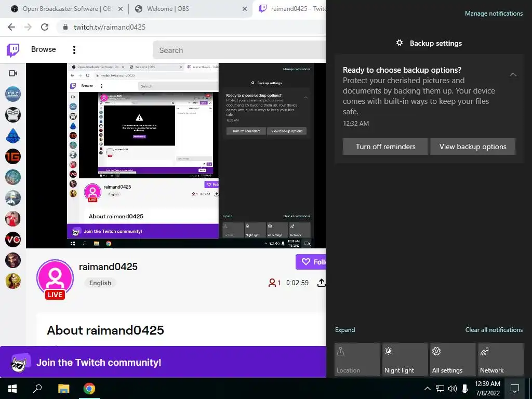Open the Windows Start menu
Image resolution: width=532 pixels, height=399 pixels.
pos(12,389)
